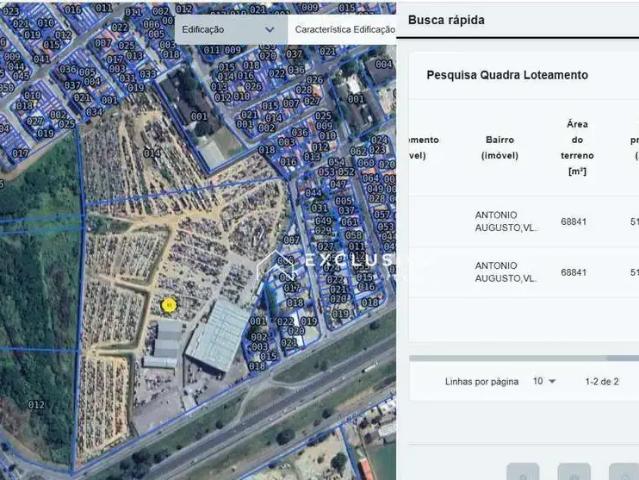Image resolution: width=639 pixels, height=480 pixels.
Task: Click the 68841 area value in first row
Action: pos(574,221)
